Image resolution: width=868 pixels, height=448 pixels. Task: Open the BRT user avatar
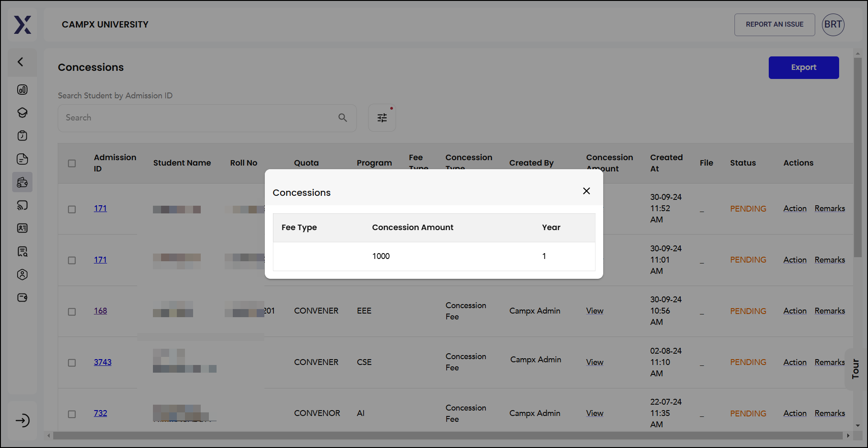click(x=833, y=25)
